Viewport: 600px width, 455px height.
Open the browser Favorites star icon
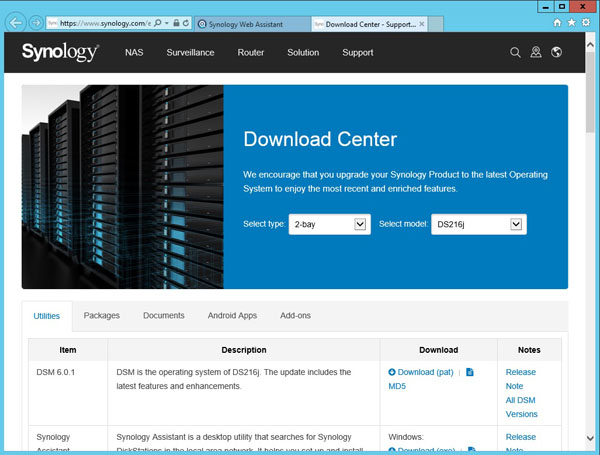(571, 22)
